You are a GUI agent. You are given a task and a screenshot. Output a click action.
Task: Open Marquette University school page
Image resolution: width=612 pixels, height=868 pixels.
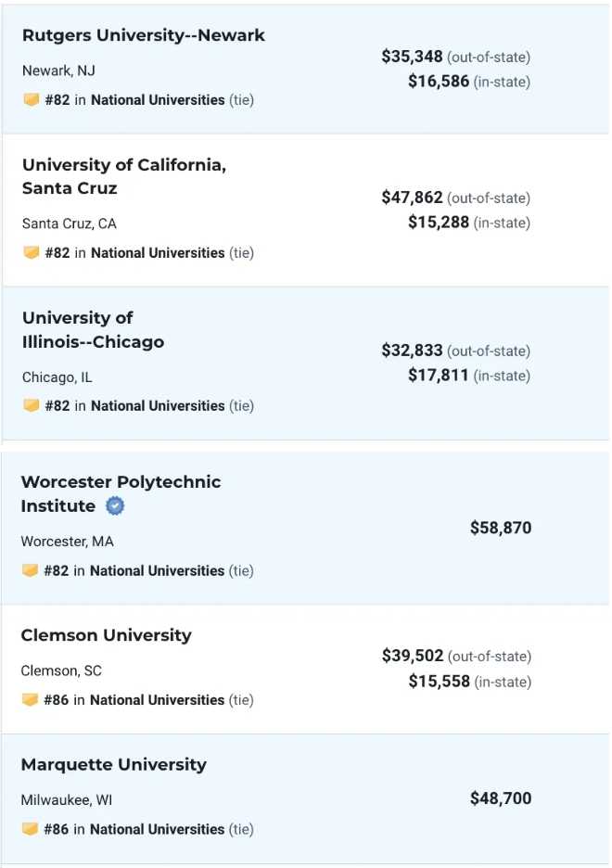click(113, 764)
